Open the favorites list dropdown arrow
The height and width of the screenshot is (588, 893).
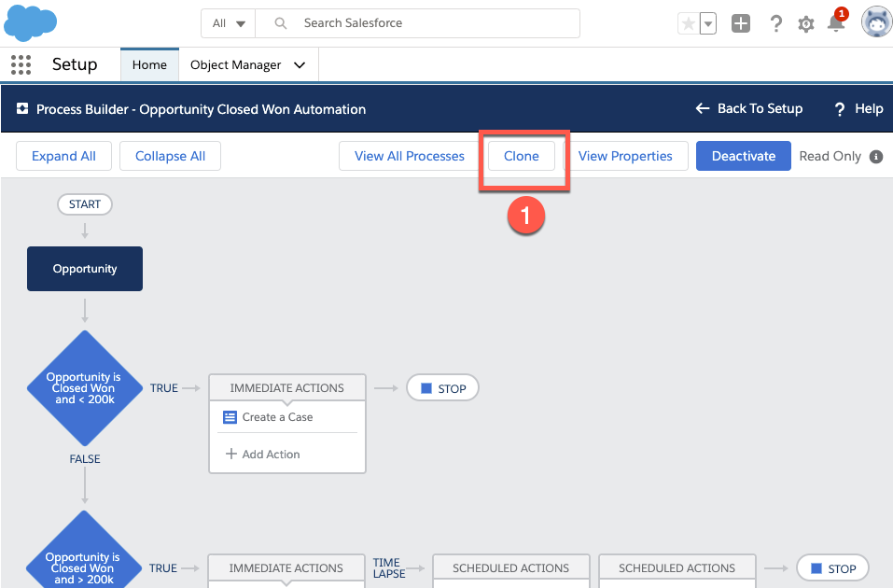(708, 24)
